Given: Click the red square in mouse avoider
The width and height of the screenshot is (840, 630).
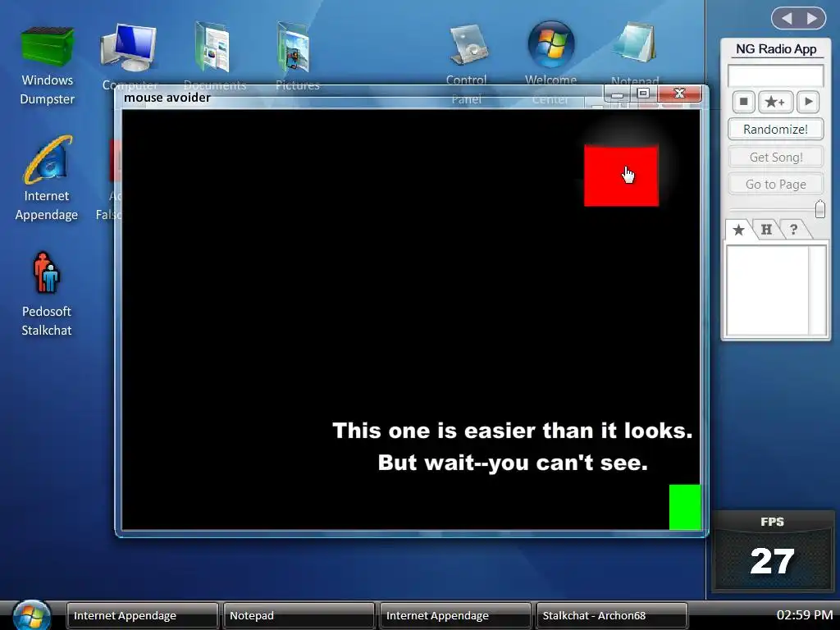Looking at the screenshot, I should [621, 176].
